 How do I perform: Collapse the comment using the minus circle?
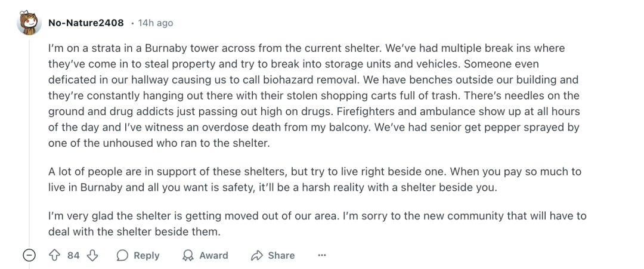pos(29,255)
